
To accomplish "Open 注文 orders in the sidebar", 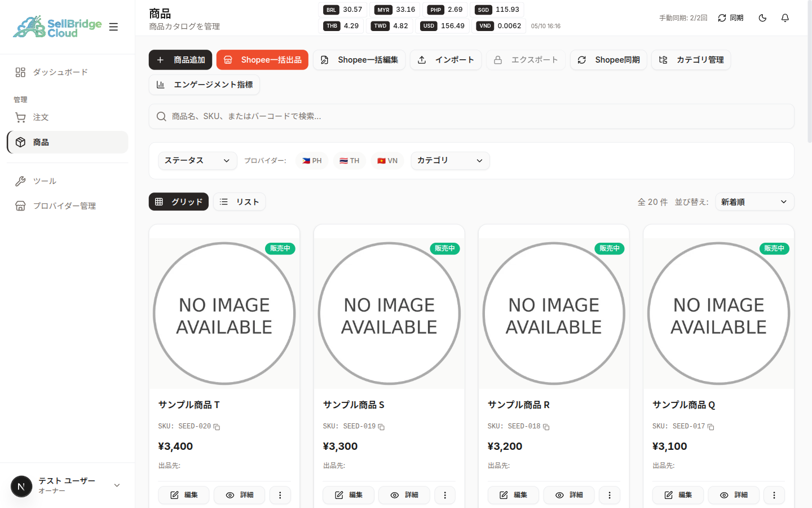I will point(67,117).
